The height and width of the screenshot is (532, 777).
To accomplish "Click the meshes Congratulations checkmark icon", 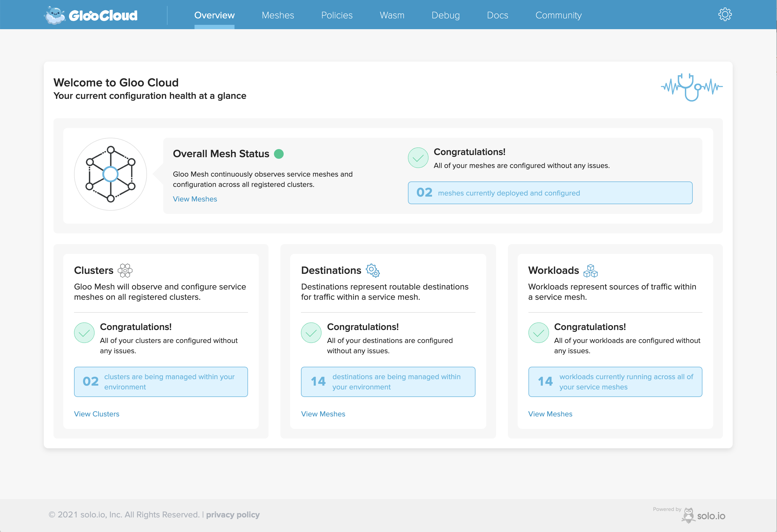I will coord(418,158).
